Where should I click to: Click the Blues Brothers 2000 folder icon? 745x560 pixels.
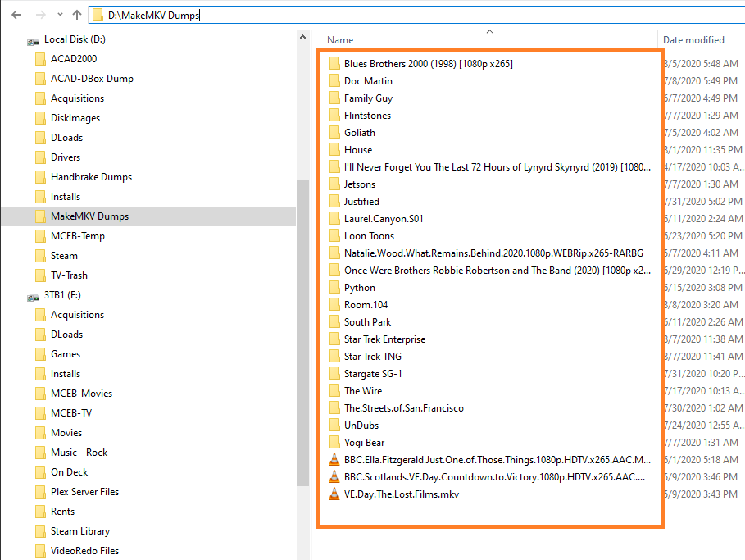point(334,64)
